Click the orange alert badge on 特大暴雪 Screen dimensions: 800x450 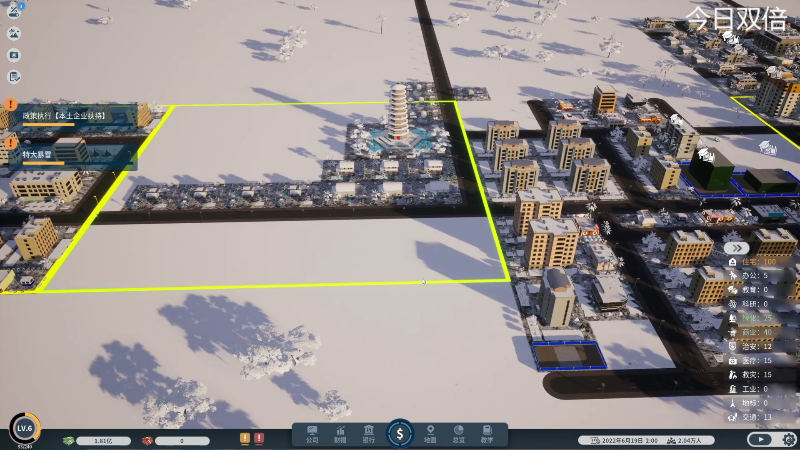coord(10,143)
